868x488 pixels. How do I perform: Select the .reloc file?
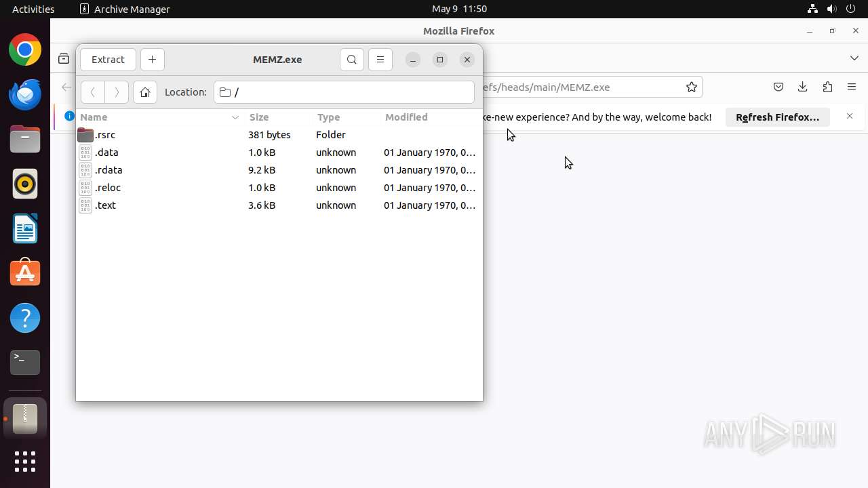pyautogui.click(x=279, y=188)
